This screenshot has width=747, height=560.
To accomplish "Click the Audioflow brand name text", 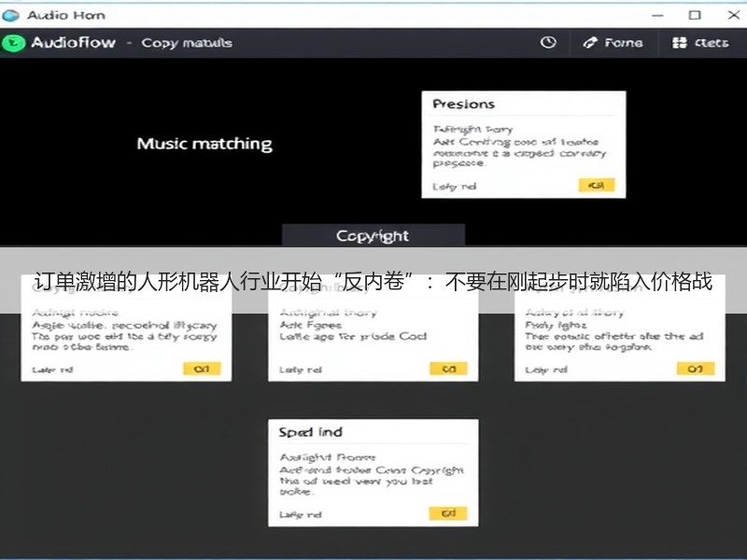I will 74,43.
